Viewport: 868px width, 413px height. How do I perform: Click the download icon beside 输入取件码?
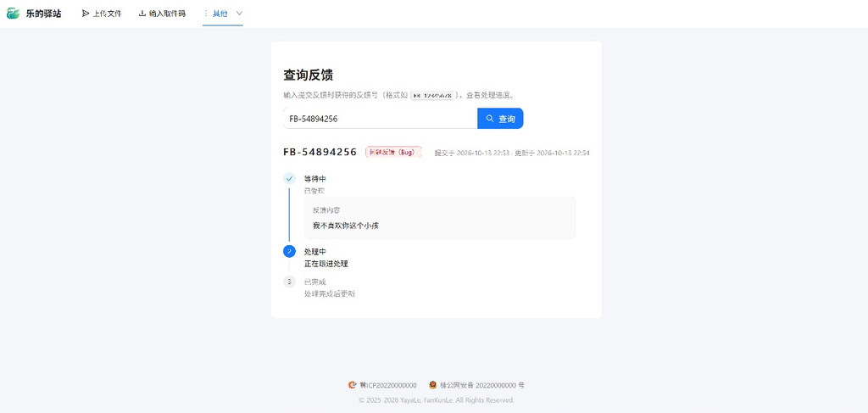(x=142, y=14)
